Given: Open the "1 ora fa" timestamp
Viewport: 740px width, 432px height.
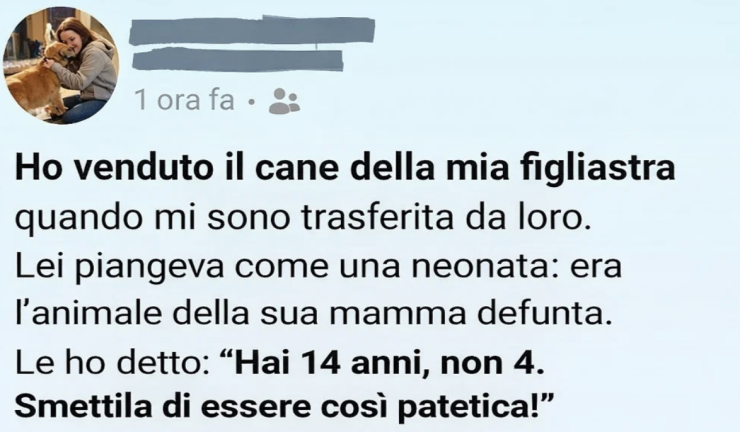Looking at the screenshot, I should [x=185, y=100].
